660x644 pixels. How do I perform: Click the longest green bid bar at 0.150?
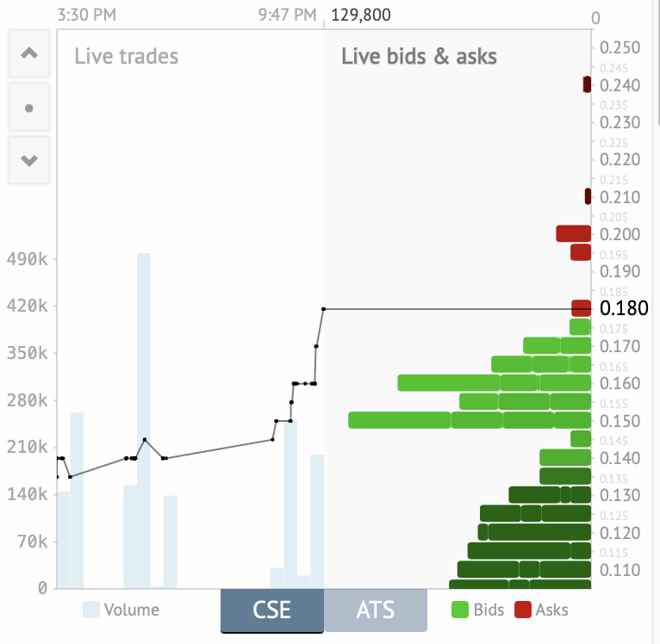[x=399, y=420]
